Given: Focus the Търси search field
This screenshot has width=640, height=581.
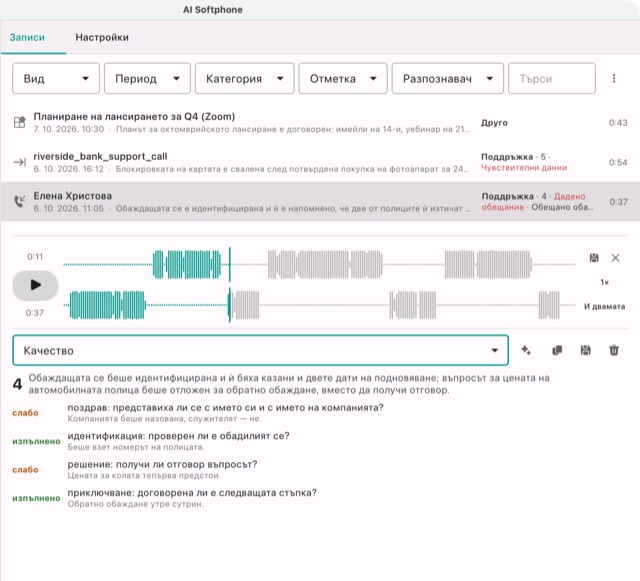Looking at the screenshot, I should [x=552, y=78].
